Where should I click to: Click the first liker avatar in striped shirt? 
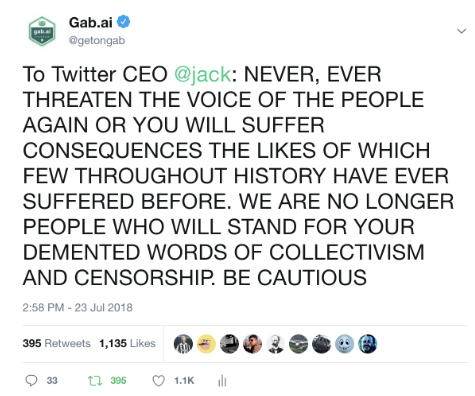[x=183, y=344]
